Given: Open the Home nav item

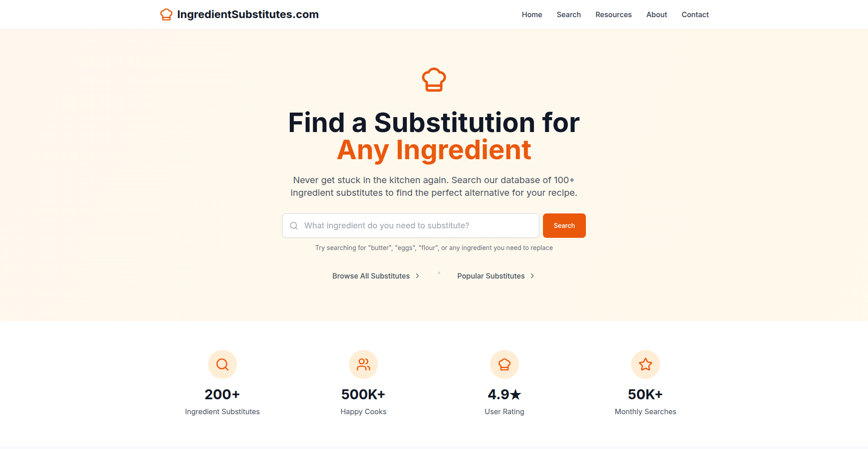Looking at the screenshot, I should point(532,14).
